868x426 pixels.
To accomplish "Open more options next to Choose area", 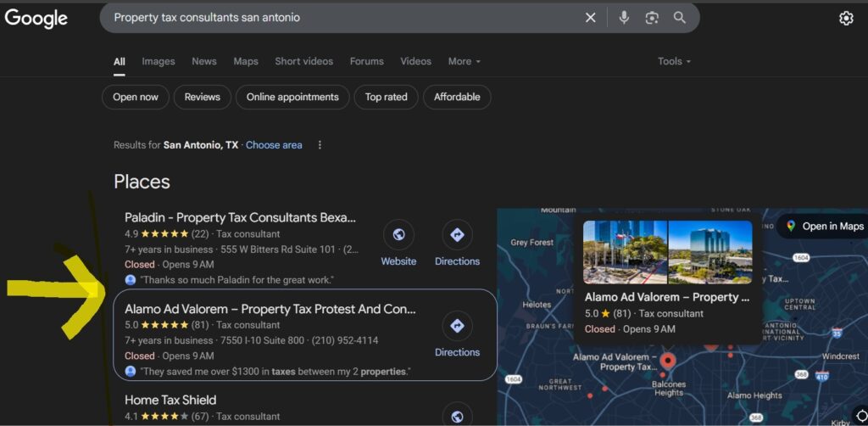I will [x=320, y=145].
